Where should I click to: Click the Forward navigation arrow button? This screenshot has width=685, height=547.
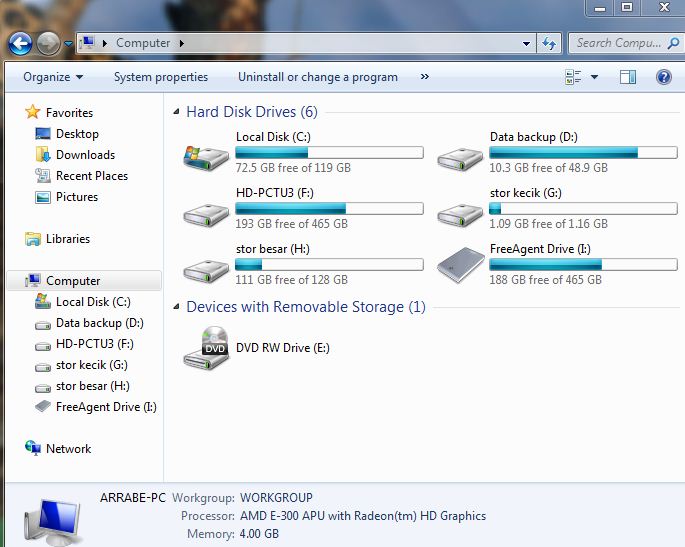(x=48, y=43)
